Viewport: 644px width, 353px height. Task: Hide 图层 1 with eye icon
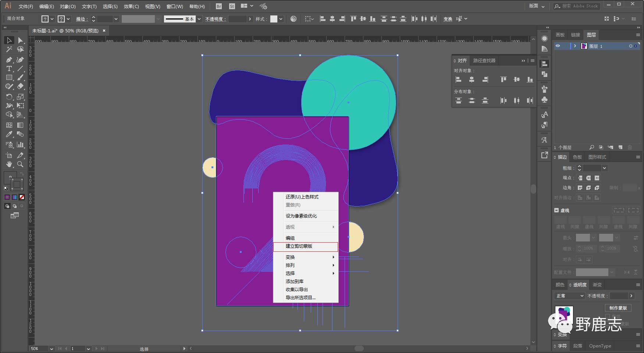pos(558,46)
